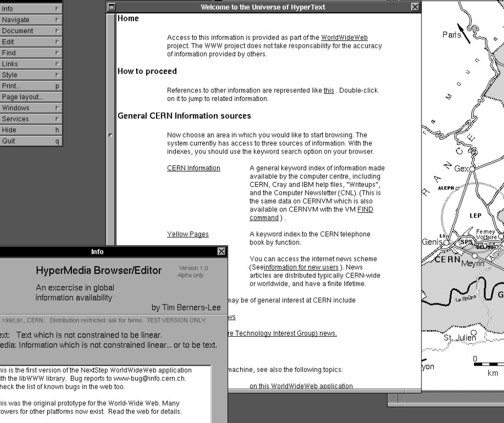Follow the 'information for new users' link
The image size is (504, 423).
pos(301,267)
